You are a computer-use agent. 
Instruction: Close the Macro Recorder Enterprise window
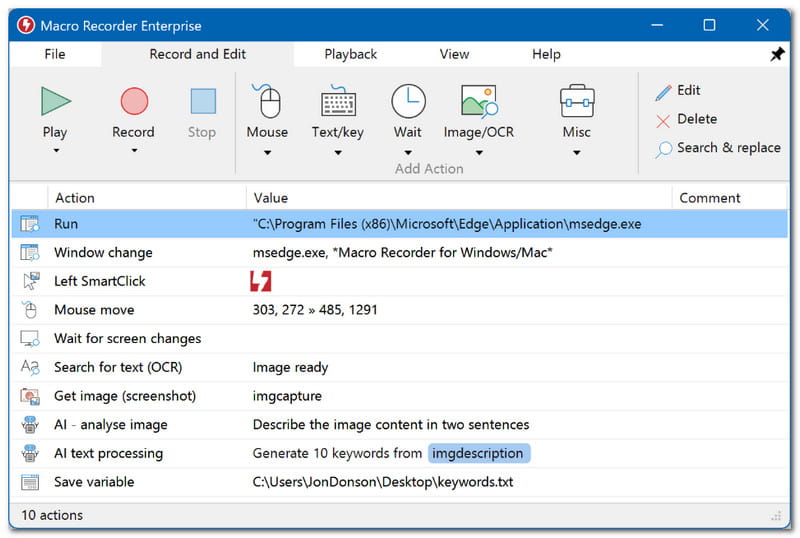[762, 25]
